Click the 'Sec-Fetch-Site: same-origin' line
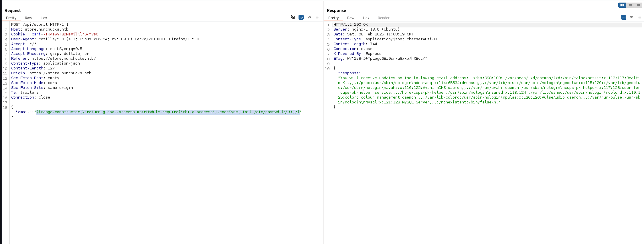Screen dimensions: 644x244 (x=42, y=88)
